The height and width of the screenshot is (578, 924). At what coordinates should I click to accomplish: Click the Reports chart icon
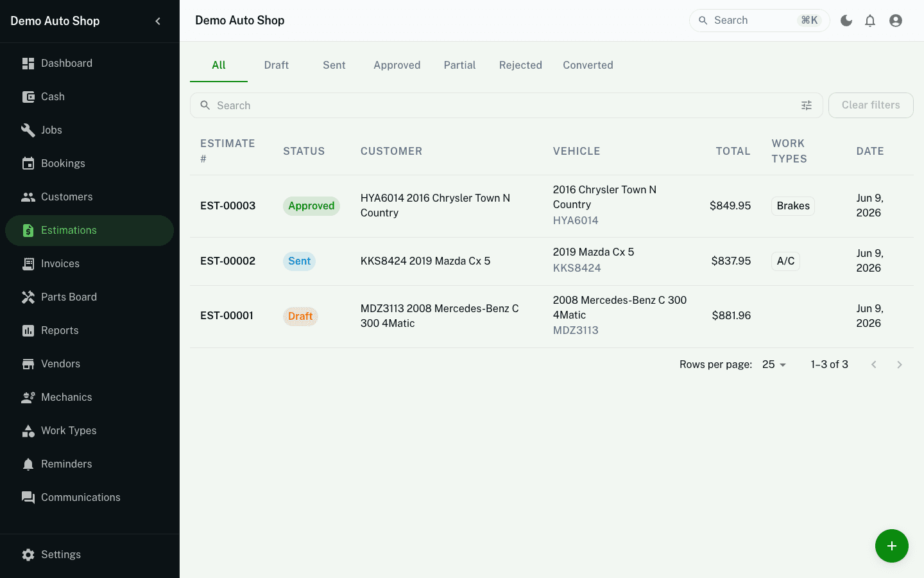coord(28,331)
